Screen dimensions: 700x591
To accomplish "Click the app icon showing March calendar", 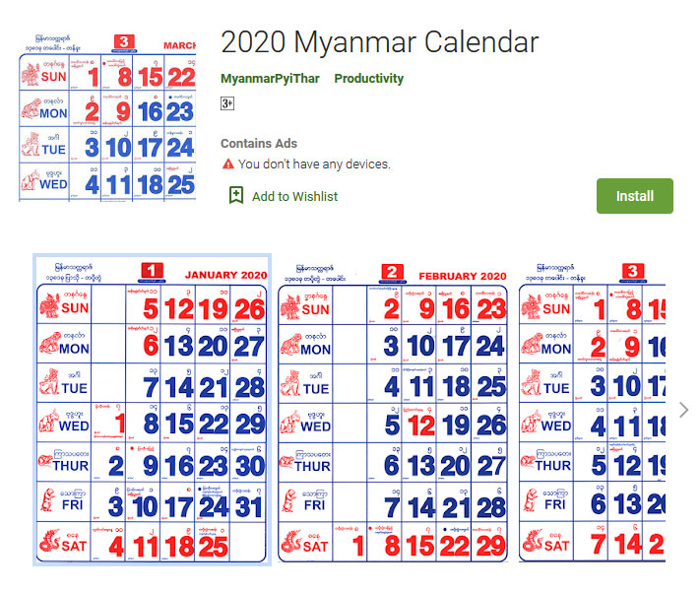I will pos(107,117).
